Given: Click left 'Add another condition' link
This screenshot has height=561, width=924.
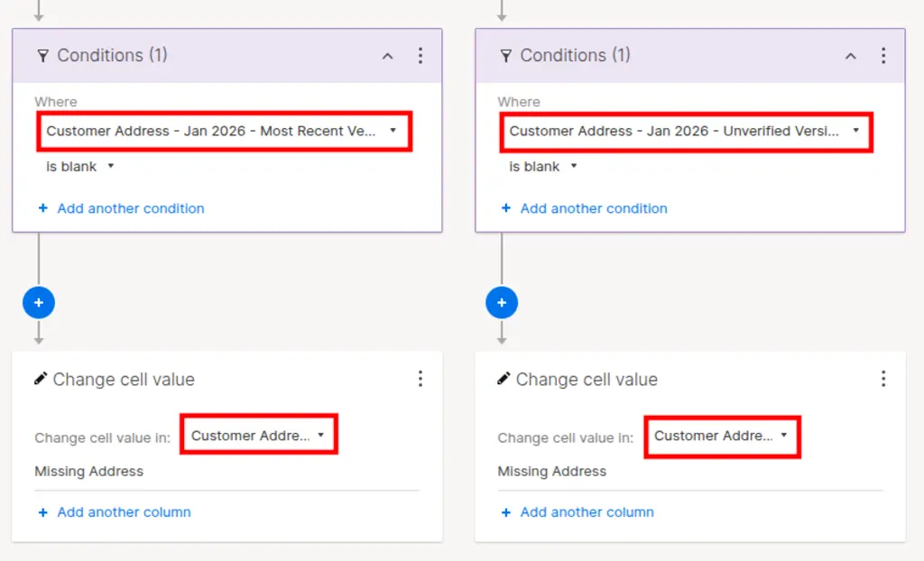Looking at the screenshot, I should click(122, 208).
